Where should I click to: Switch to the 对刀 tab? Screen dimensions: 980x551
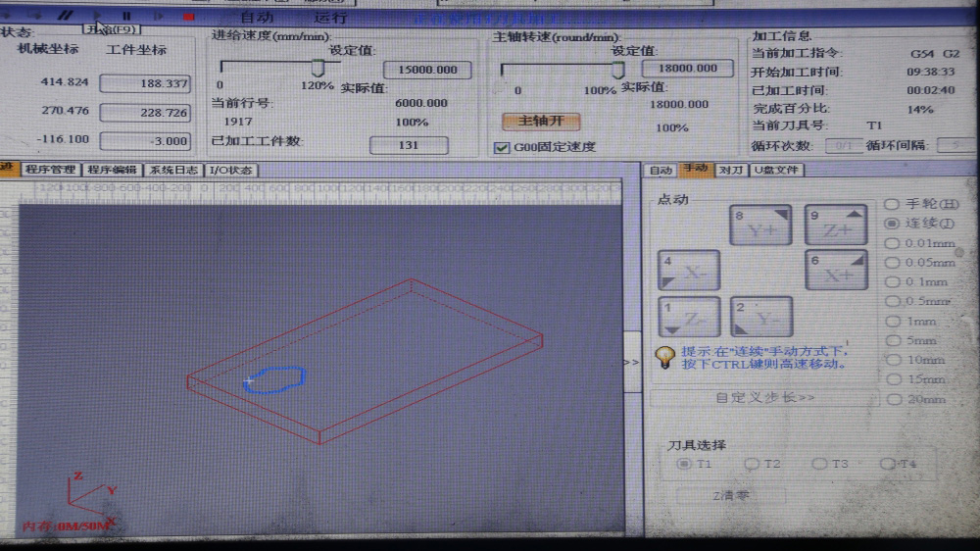point(731,171)
